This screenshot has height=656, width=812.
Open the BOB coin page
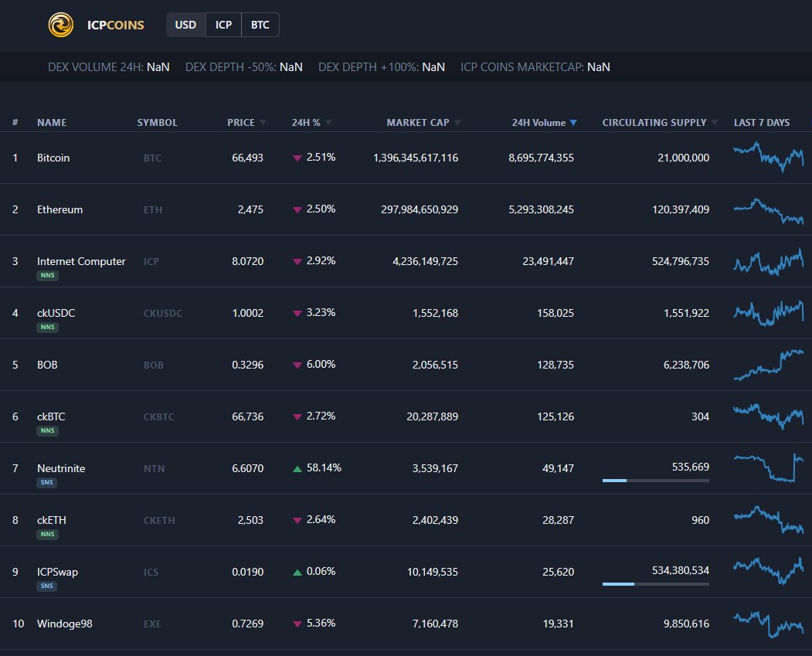click(47, 365)
